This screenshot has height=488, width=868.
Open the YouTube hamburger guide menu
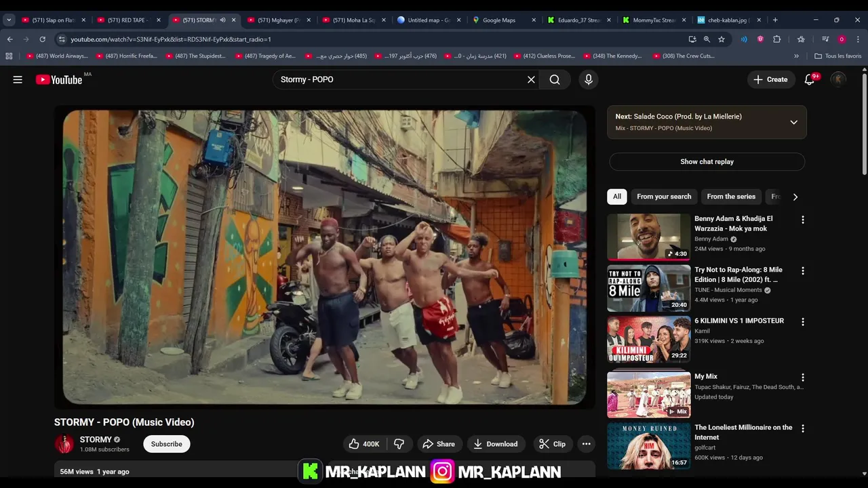coord(18,79)
